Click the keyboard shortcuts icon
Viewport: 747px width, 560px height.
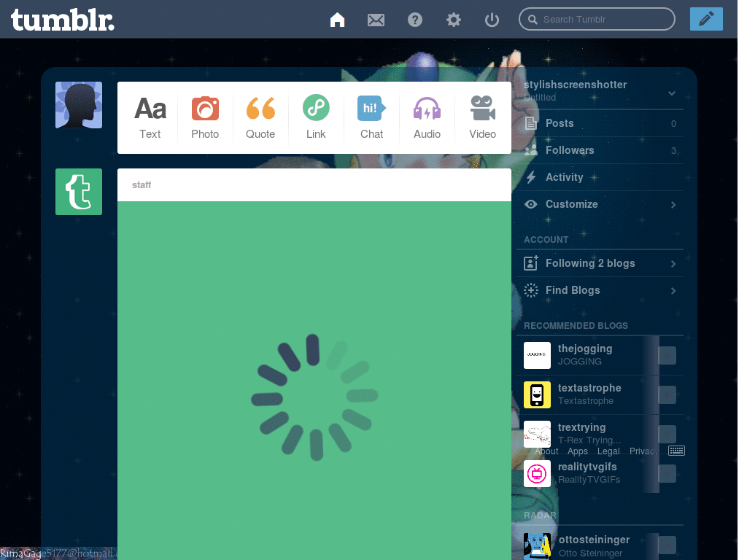tap(676, 451)
